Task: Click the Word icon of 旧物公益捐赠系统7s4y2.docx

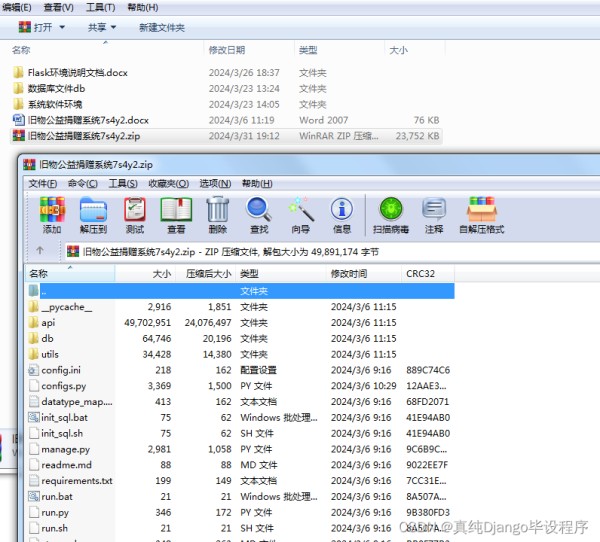Action: (18, 120)
